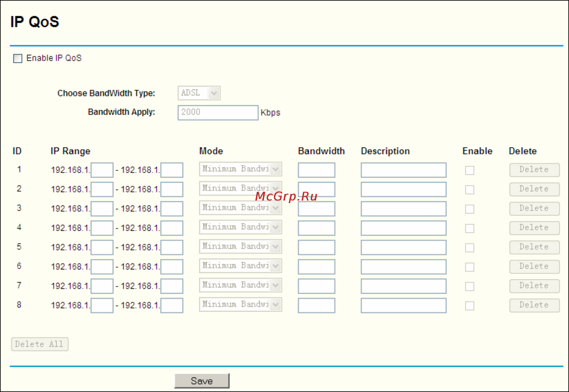Click Delete button for rule 4
Viewport: 569px width, 392px height.
(x=534, y=228)
